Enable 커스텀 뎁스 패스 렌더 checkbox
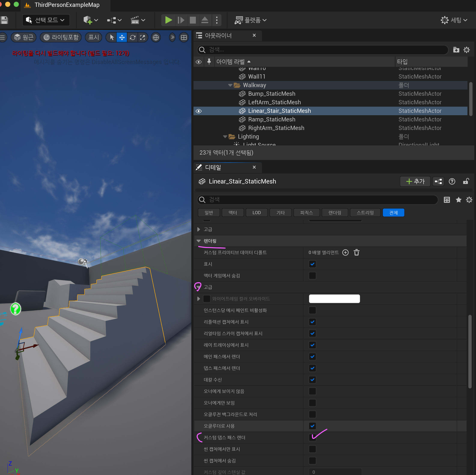 pos(312,438)
